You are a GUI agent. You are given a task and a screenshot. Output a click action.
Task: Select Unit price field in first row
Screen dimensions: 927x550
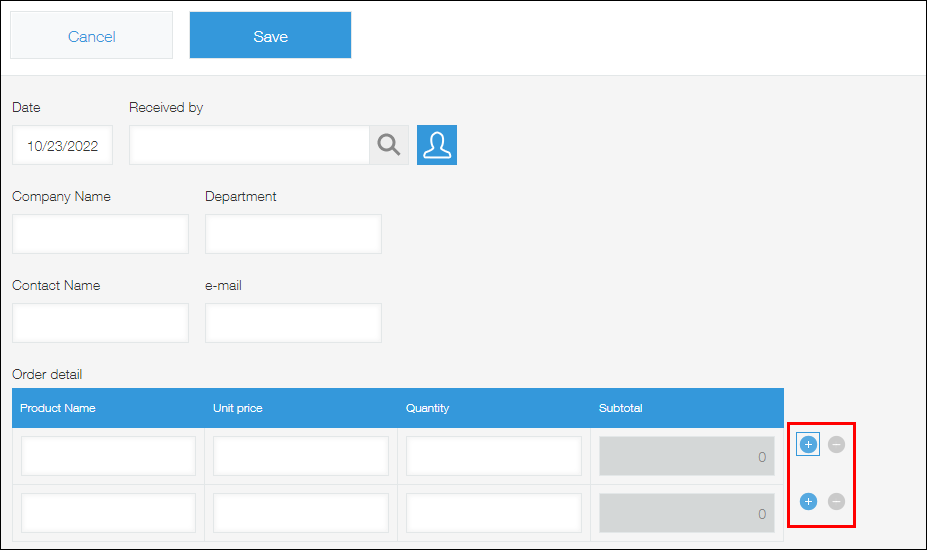click(300, 456)
